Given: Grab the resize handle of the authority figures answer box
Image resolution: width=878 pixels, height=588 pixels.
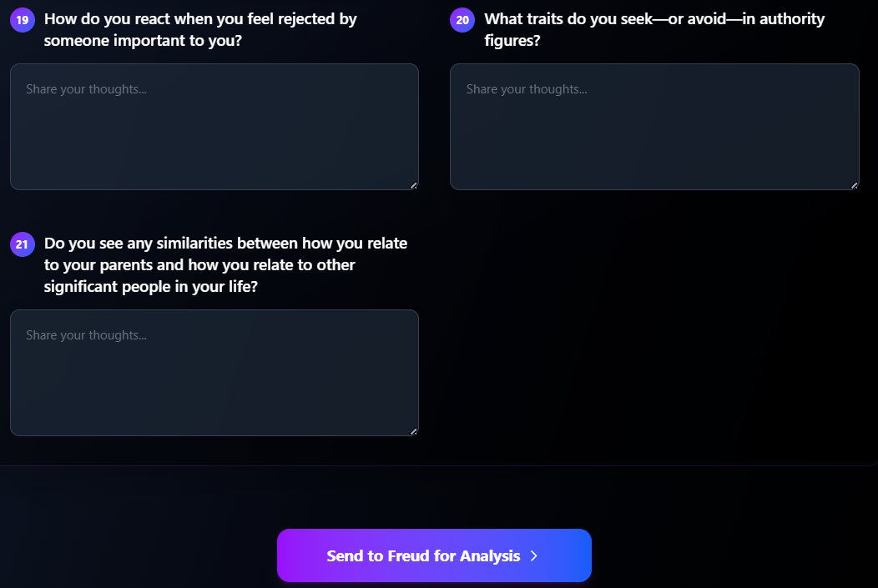Looking at the screenshot, I should [x=854, y=185].
